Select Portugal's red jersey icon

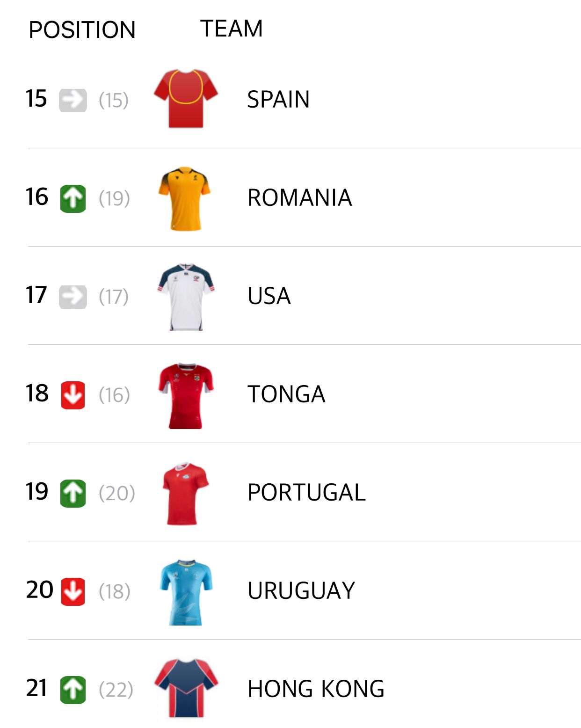tap(185, 493)
